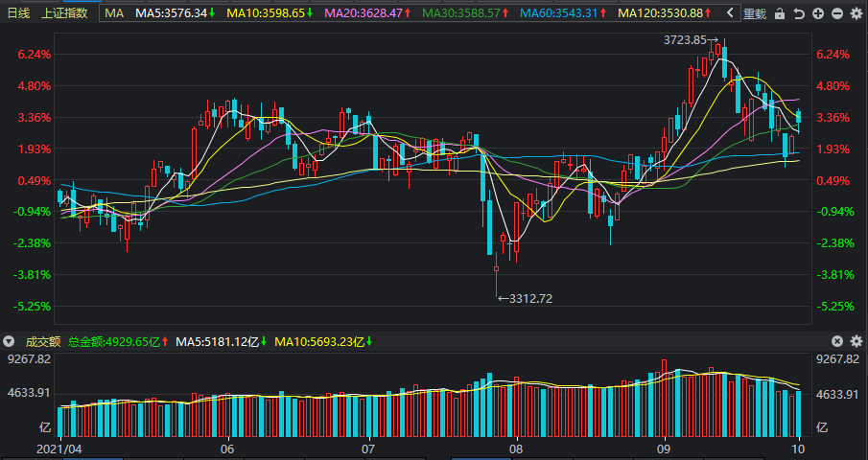Click the undo arrow icon
Screen dimensions: 868x460
pyautogui.click(x=799, y=14)
